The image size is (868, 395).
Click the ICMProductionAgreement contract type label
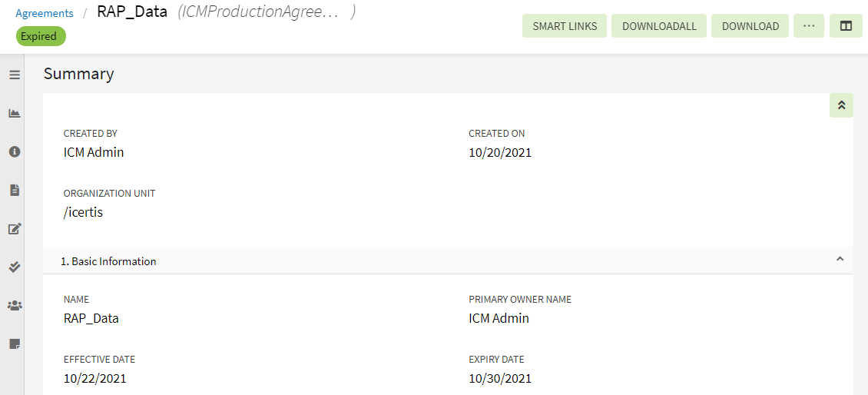(258, 12)
